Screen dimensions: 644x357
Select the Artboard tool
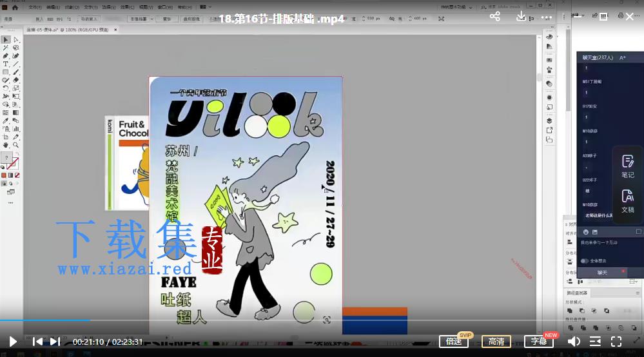(6, 137)
